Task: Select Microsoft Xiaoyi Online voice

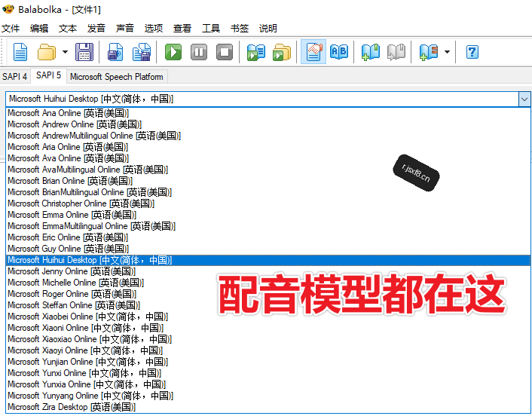Action: (268, 350)
